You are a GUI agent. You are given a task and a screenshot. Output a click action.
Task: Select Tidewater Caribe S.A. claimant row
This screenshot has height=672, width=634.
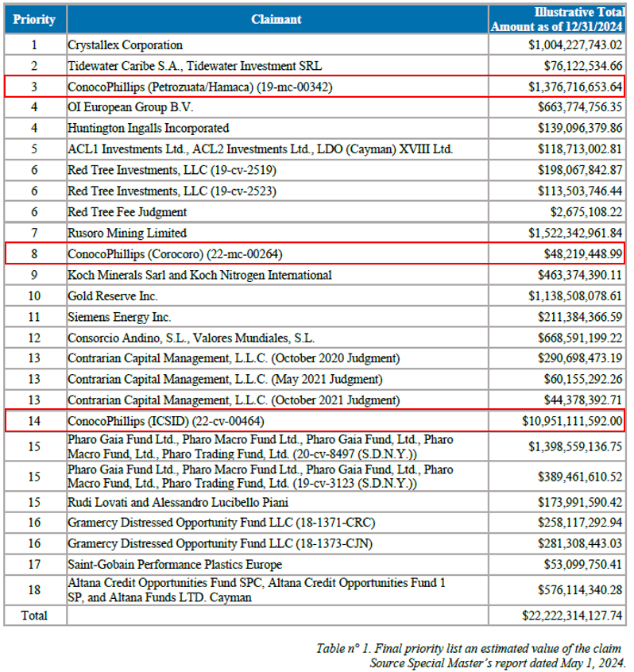[277, 66]
